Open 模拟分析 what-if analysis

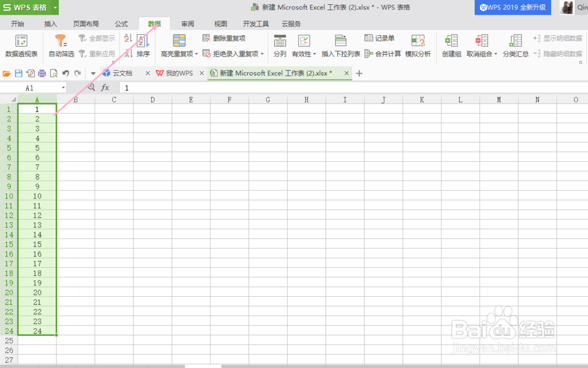point(417,46)
